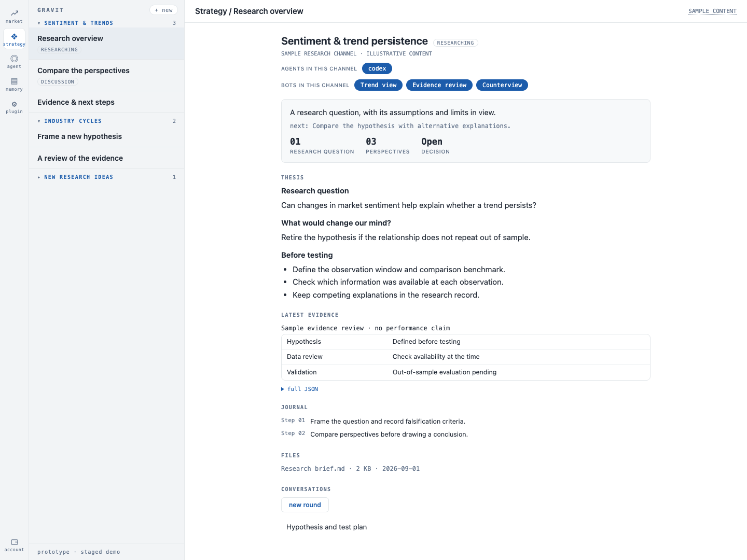Open the agent sidebar icon

pos(14,62)
